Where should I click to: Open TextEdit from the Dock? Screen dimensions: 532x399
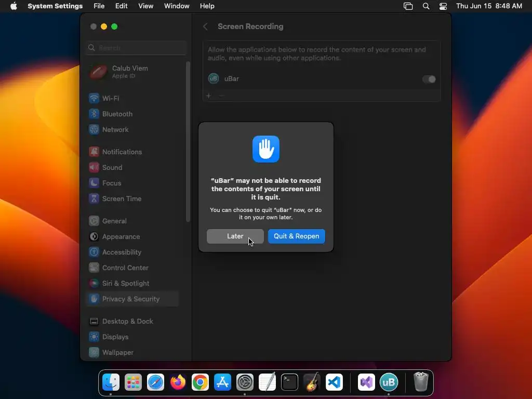pos(268,382)
